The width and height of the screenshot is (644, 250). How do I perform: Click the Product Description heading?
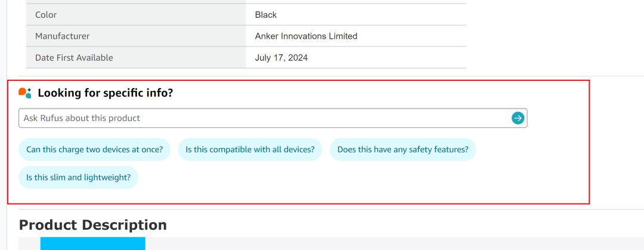(x=93, y=225)
